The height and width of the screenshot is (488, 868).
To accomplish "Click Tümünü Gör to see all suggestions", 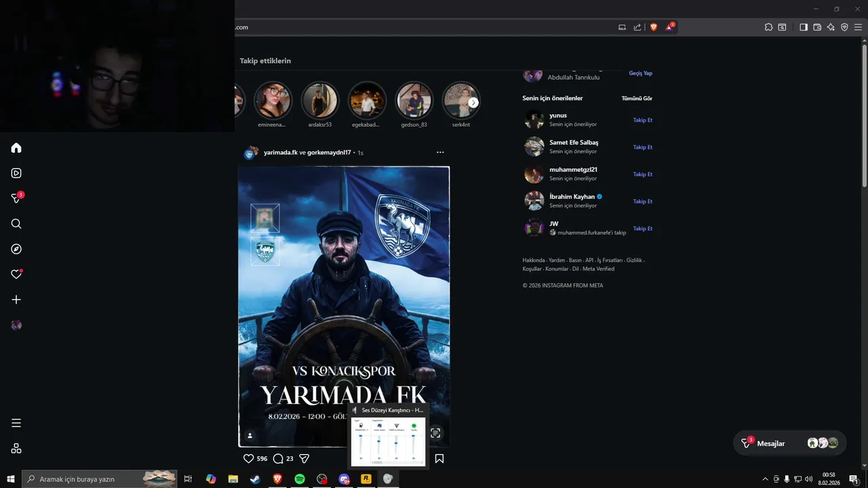I will pyautogui.click(x=637, y=98).
